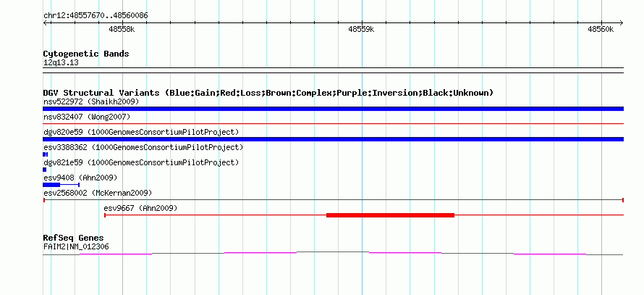644x295 pixels.
Task: Select the small blue esv3388362 glyph
Action: (46, 154)
